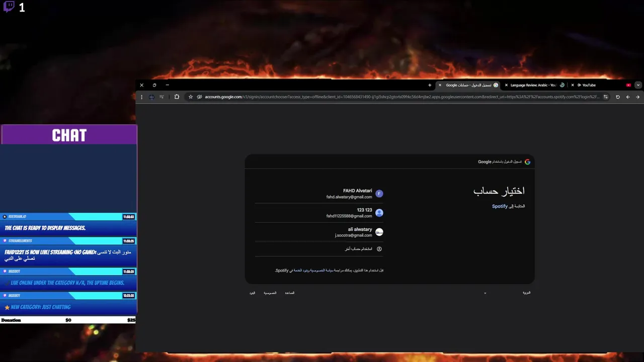Open the media control toolbar icon

coord(162,97)
